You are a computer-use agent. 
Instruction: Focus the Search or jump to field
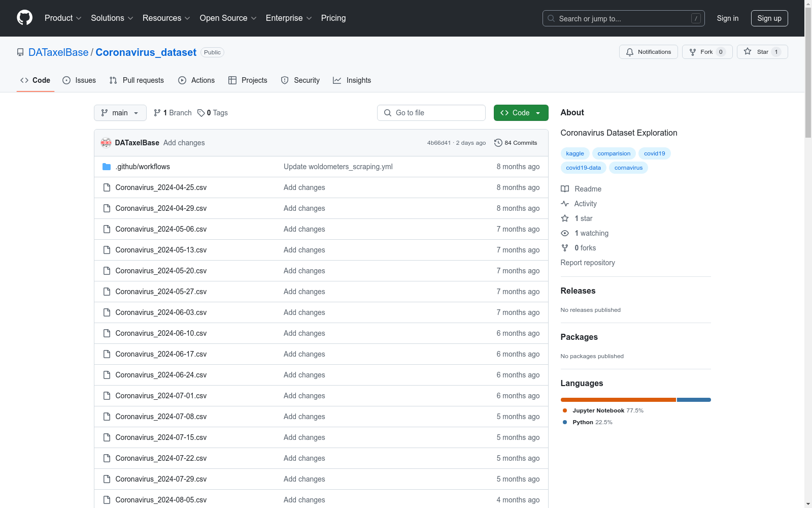[624, 18]
